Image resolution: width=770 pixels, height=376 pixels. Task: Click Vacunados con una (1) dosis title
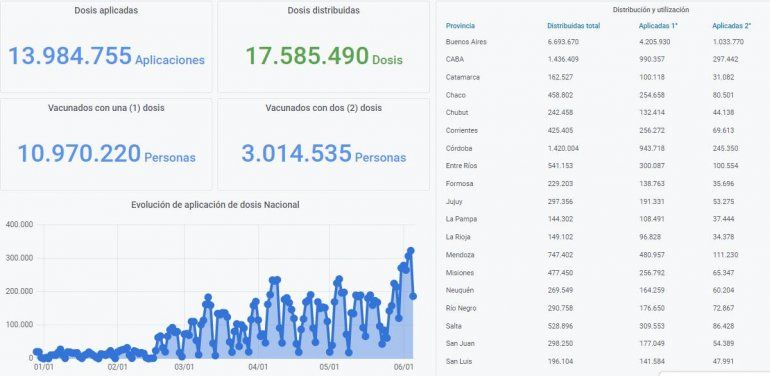[106, 108]
